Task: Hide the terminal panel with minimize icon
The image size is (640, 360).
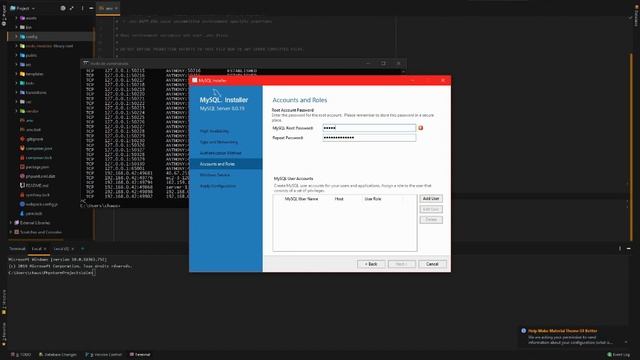Action: (x=629, y=249)
